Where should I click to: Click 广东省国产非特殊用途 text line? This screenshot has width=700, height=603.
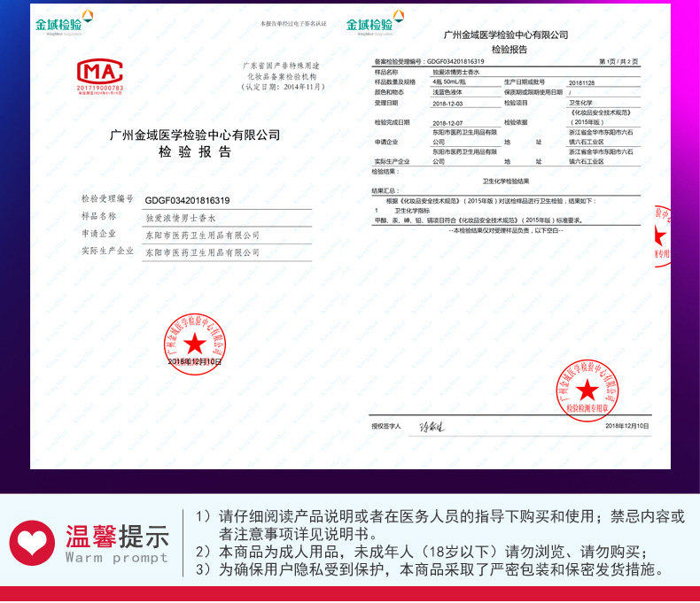281,66
